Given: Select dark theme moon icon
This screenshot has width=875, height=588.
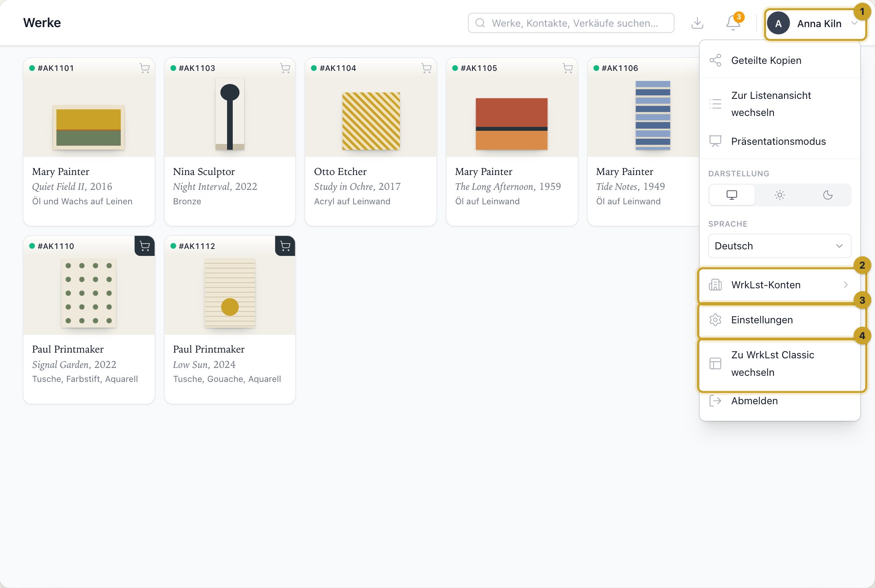Looking at the screenshot, I should click(828, 195).
